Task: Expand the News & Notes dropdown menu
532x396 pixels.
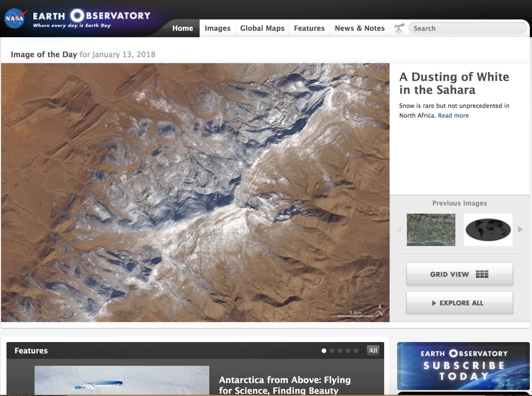Action: (359, 28)
